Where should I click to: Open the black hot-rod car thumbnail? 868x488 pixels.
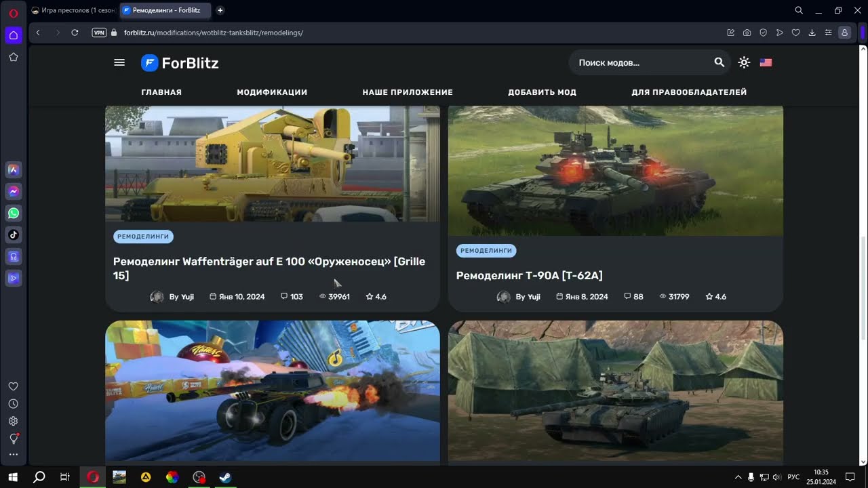coord(273,391)
